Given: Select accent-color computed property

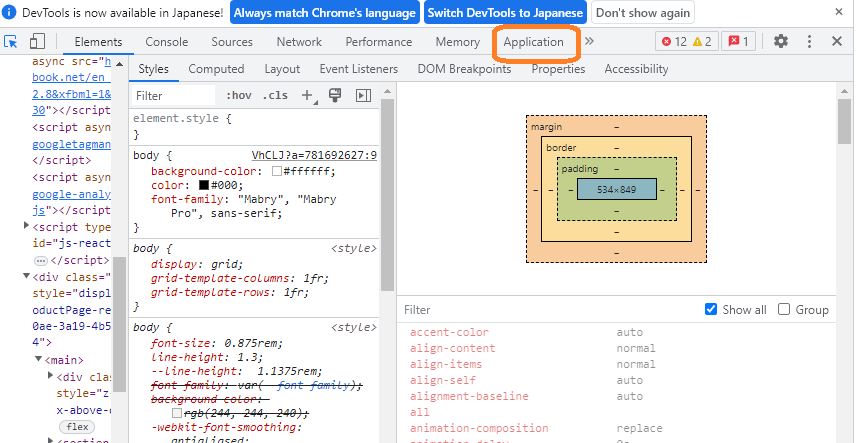Looking at the screenshot, I should coord(449,332).
